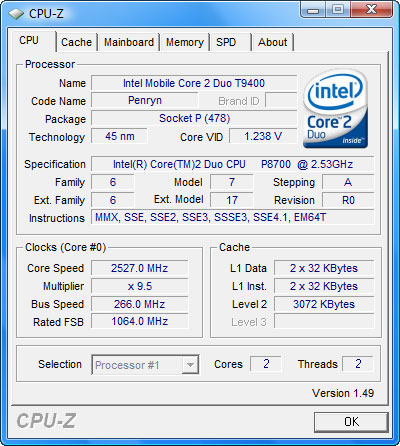400x446 pixels.
Task: Click the L1 Data cache value
Action: 324,268
